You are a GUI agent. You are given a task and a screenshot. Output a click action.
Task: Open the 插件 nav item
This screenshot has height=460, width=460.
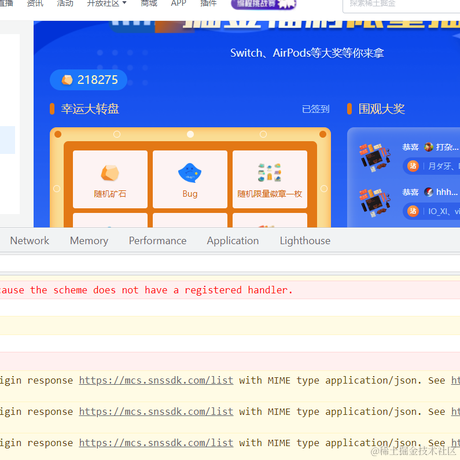tap(208, 3)
